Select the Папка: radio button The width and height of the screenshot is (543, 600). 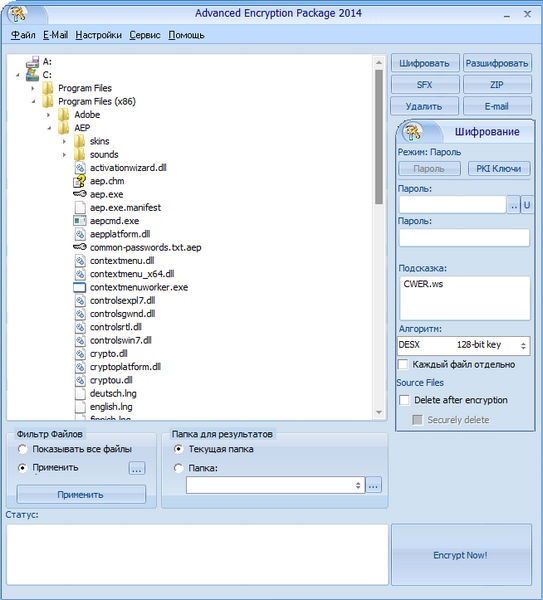click(x=178, y=468)
